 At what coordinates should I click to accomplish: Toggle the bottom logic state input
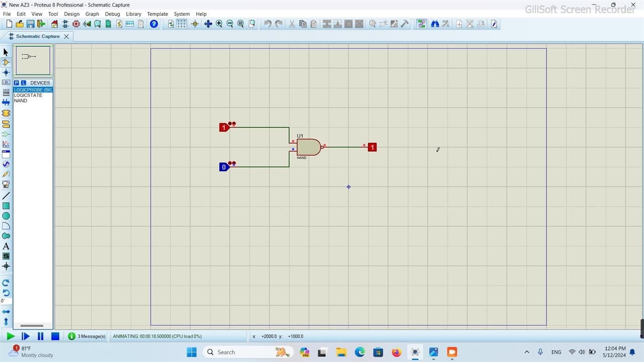[x=224, y=167]
